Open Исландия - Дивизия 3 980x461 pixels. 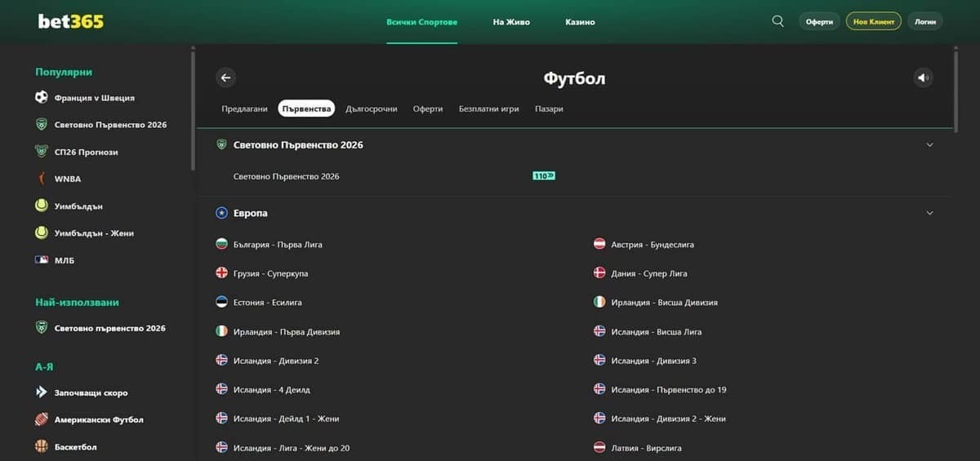[x=654, y=361]
